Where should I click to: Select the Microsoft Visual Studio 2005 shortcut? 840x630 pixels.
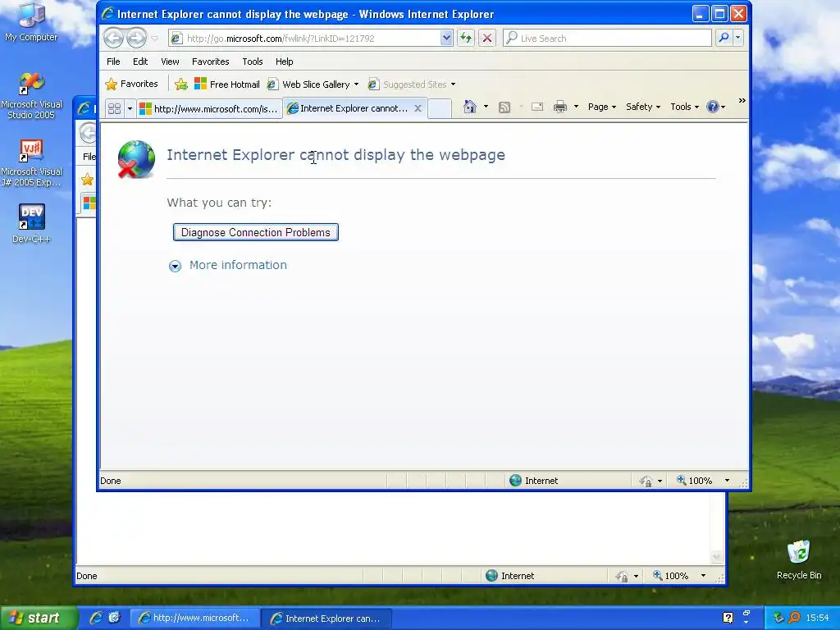pos(31,96)
